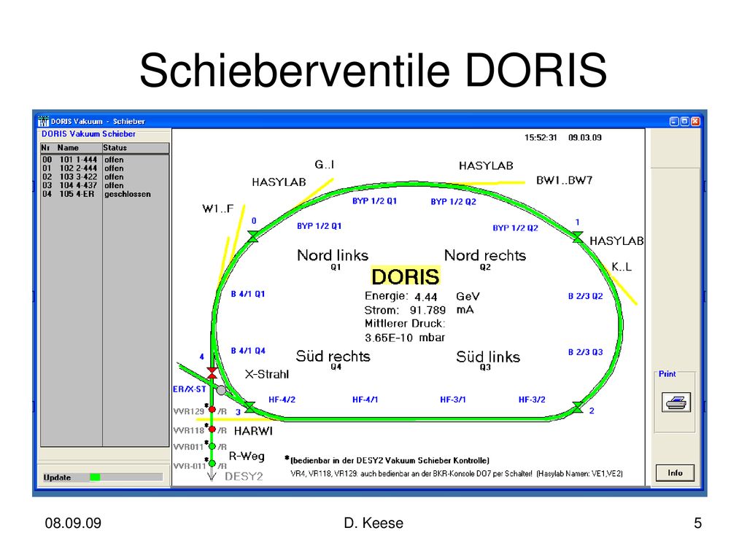The height and width of the screenshot is (560, 747).
Task: Click the R-Weg label
Action: click(x=247, y=456)
